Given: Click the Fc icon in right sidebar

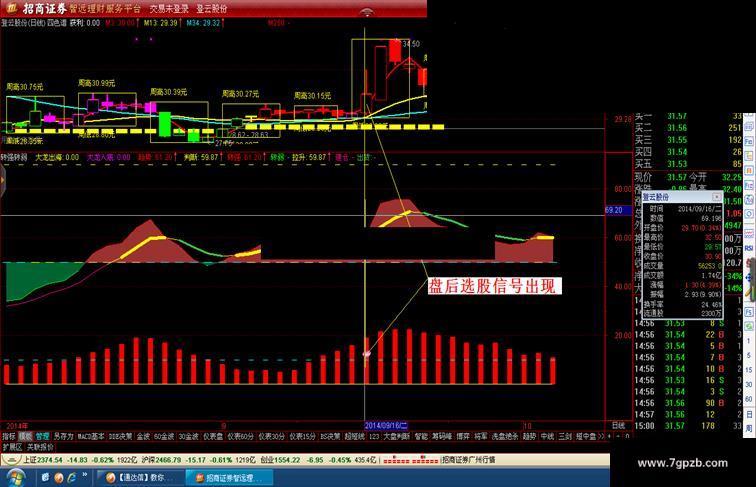Looking at the screenshot, I should pos(749,141).
